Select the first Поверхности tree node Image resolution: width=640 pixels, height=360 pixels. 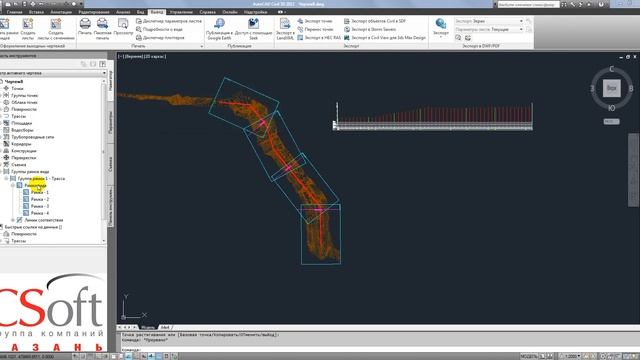pyautogui.click(x=24, y=109)
